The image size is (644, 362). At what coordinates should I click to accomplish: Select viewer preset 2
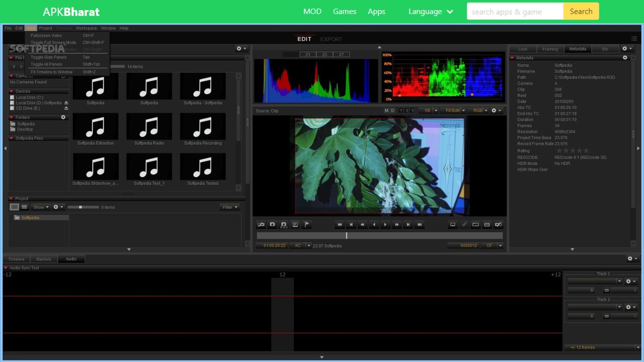407,111
